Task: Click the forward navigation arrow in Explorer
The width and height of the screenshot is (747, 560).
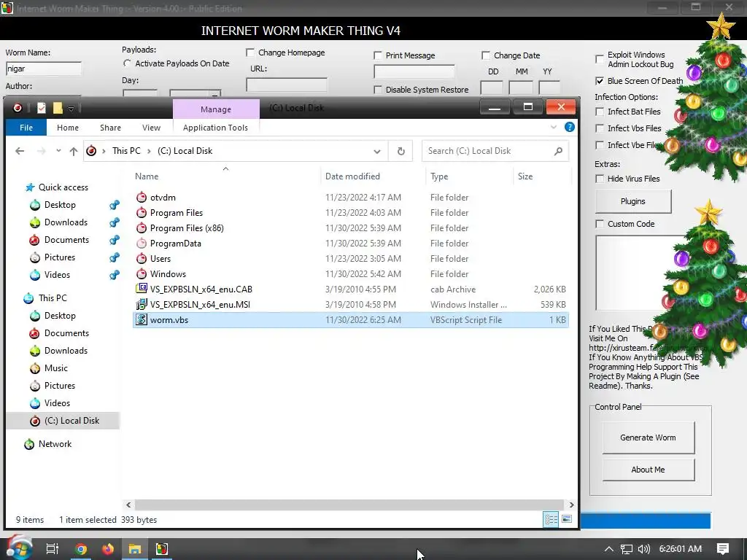Action: point(42,151)
